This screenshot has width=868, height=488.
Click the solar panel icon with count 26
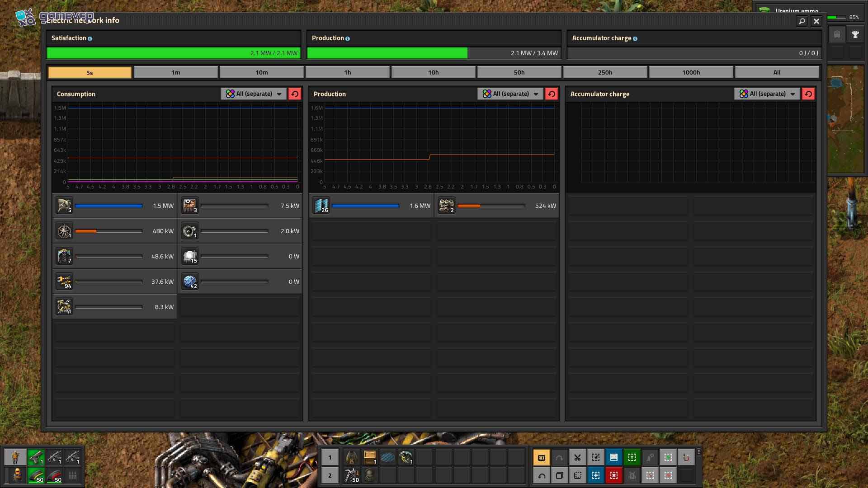pos(321,206)
